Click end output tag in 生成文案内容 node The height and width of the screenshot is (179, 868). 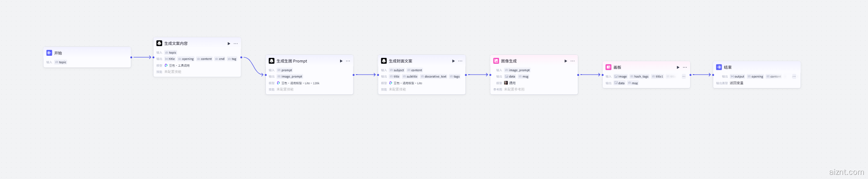(220, 59)
